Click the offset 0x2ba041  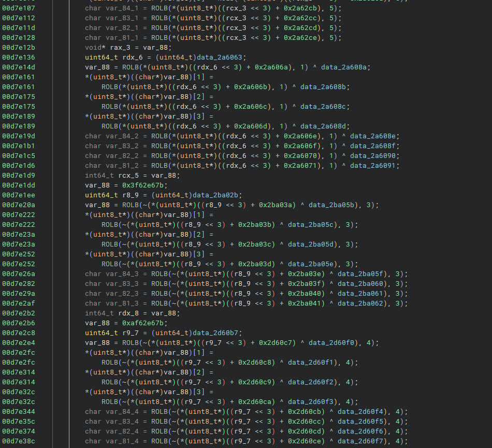click(x=305, y=304)
